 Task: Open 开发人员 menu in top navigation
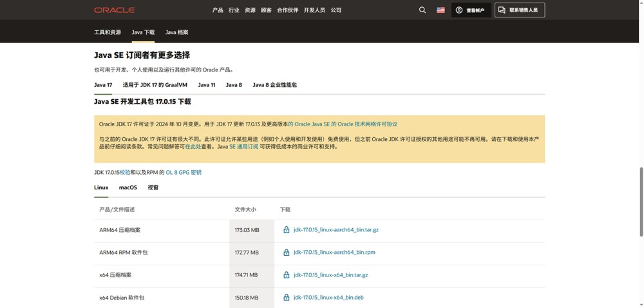(314, 10)
